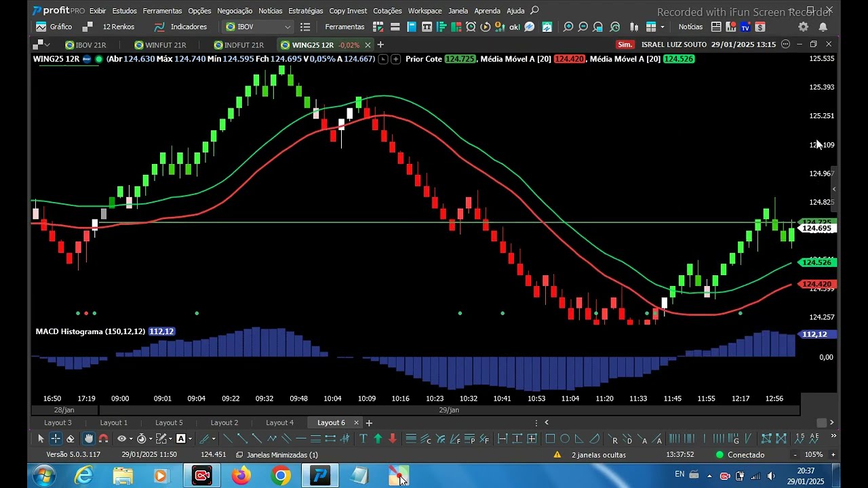Place red down arrow marker
The width and height of the screenshot is (868, 488).
(x=393, y=439)
